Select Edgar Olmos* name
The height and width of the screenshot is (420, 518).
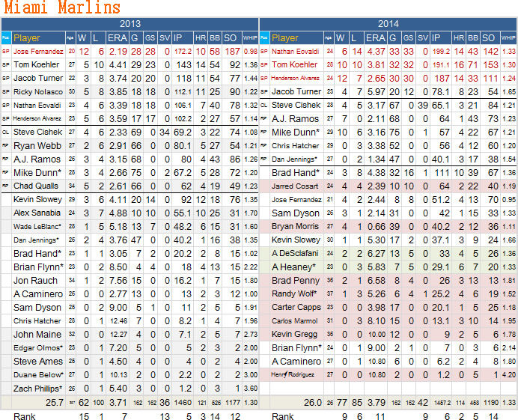pyautogui.click(x=38, y=348)
